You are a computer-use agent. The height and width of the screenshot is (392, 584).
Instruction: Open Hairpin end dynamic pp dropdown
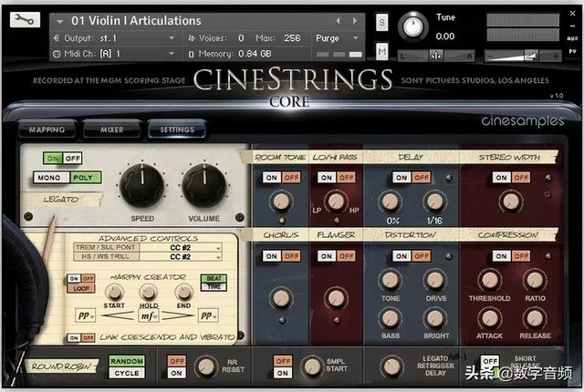(208, 315)
